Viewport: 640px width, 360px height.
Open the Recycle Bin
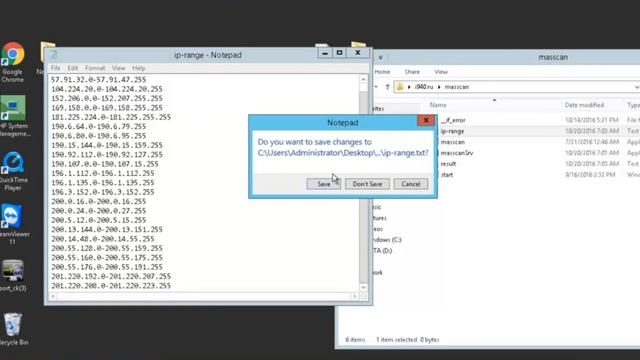pos(13,329)
